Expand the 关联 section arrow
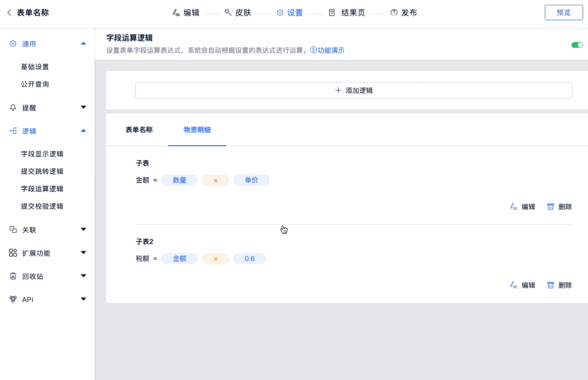This screenshot has height=380, width=588. 83,229
